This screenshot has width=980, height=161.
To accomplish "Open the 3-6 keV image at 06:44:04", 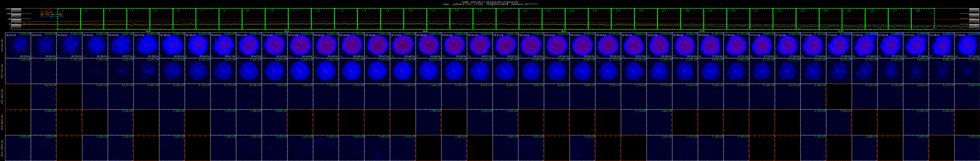I will (326, 45).
